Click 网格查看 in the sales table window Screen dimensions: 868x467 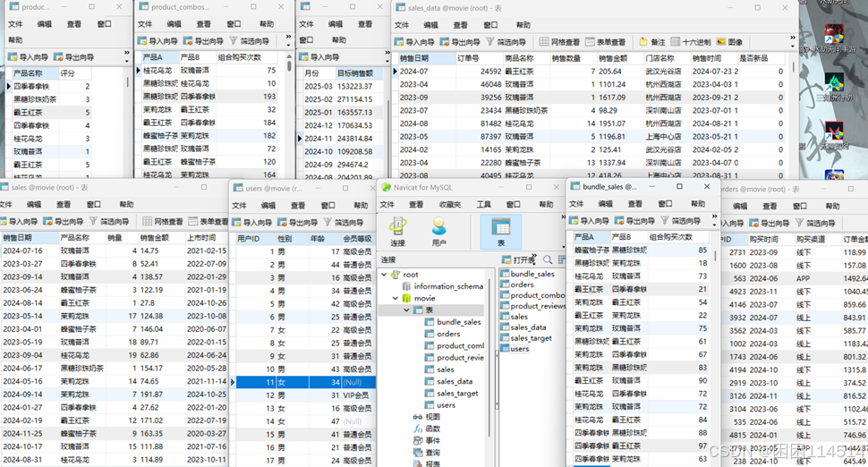click(163, 221)
